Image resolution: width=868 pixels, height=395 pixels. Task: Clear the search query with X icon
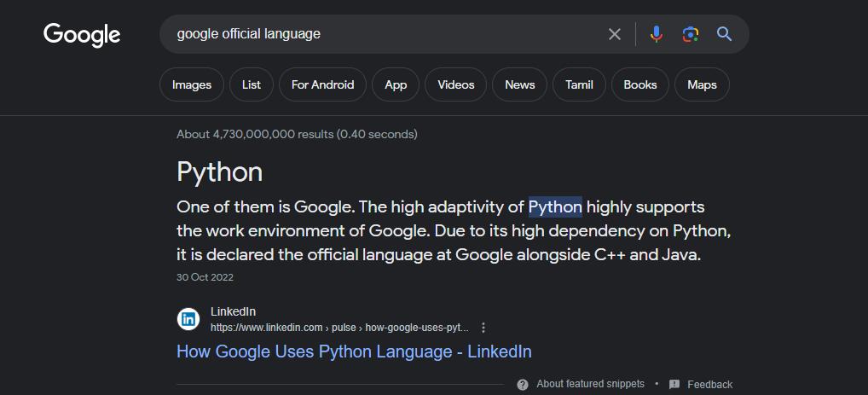point(615,34)
